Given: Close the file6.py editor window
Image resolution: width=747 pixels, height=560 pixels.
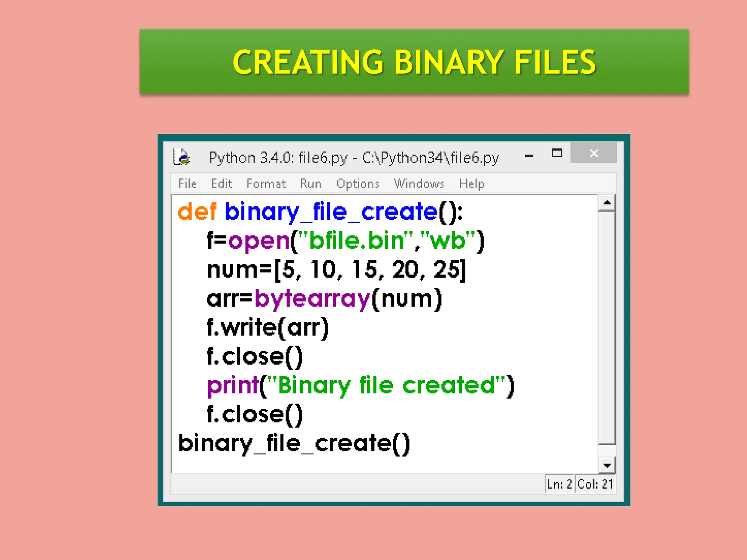Looking at the screenshot, I should pyautogui.click(x=593, y=153).
